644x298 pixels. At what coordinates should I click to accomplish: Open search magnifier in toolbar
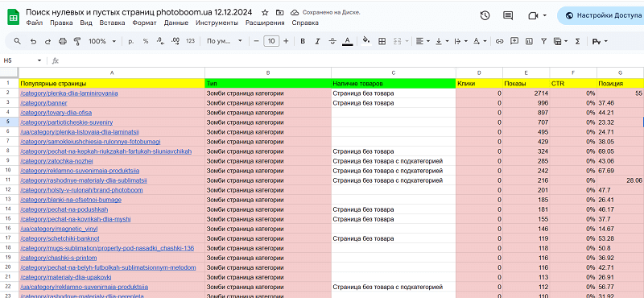point(18,41)
